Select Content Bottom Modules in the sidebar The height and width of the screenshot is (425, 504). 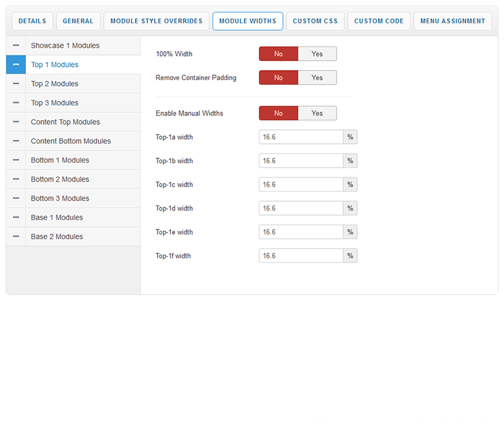pos(71,141)
